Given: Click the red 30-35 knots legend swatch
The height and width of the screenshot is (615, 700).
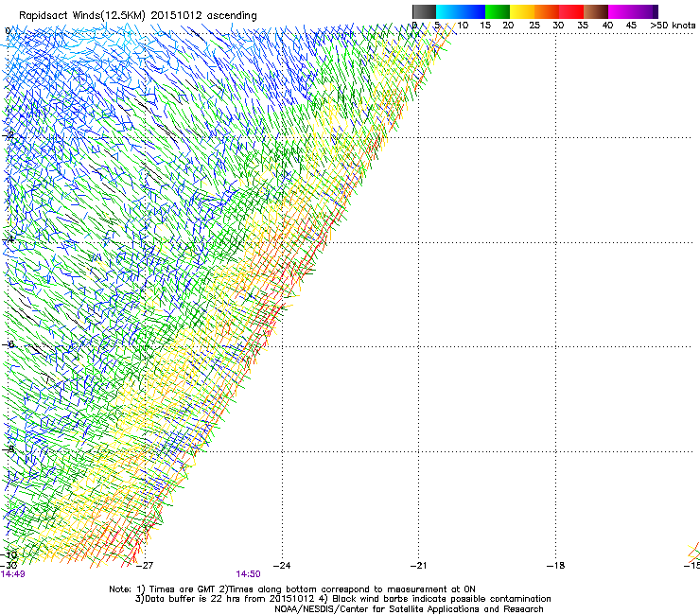Looking at the screenshot, I should pos(571,11).
